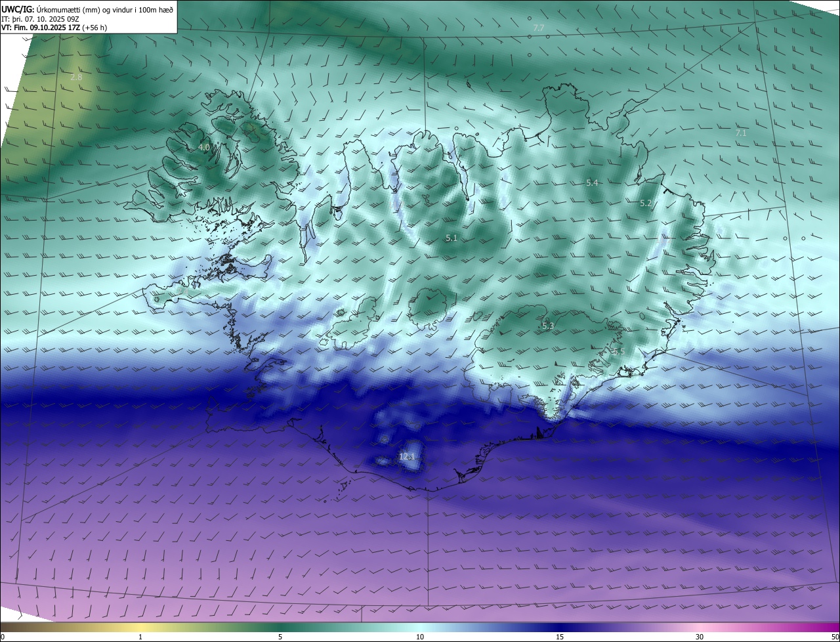840x642 pixels.
Task: Click the 4.0 value over the Westfjords
Action: (x=204, y=148)
